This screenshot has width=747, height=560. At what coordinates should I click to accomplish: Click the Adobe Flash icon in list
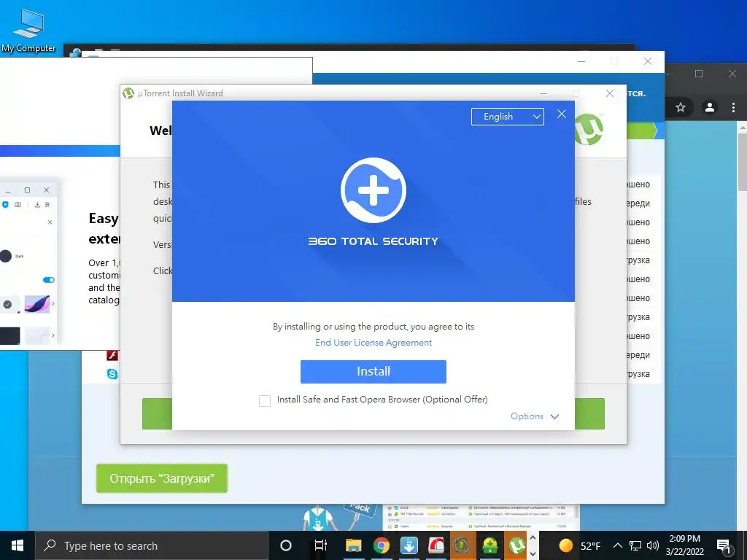[112, 355]
